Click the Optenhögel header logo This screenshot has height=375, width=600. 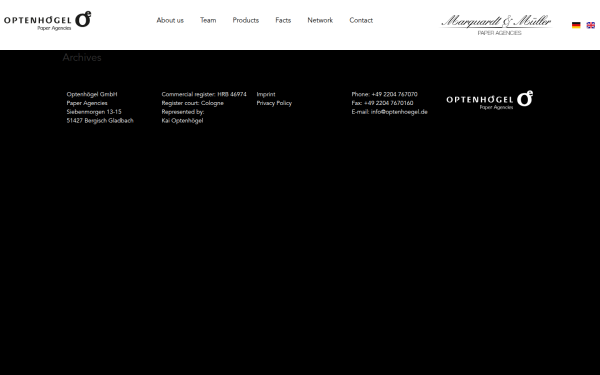(x=47, y=21)
